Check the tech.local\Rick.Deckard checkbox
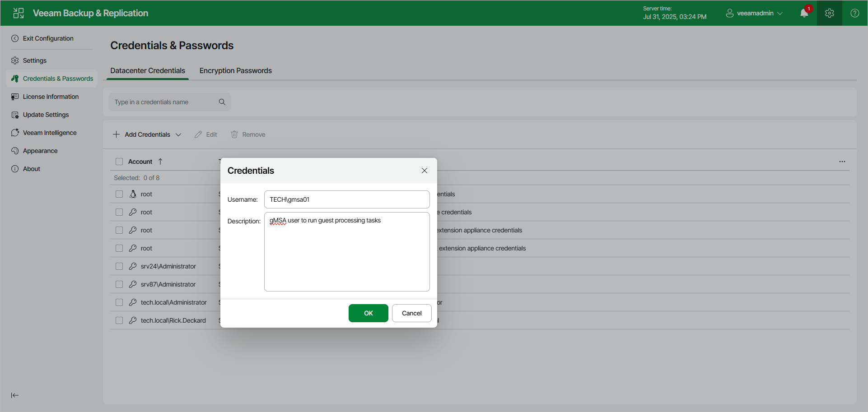Image resolution: width=868 pixels, height=412 pixels. pyautogui.click(x=119, y=320)
